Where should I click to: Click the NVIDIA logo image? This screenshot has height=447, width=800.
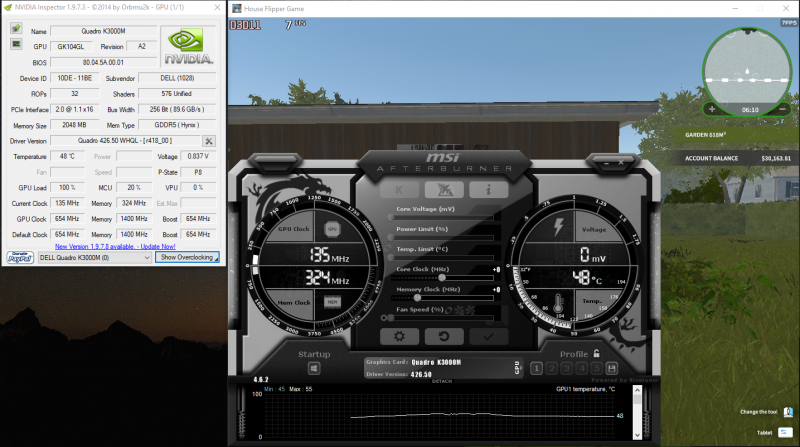point(188,46)
